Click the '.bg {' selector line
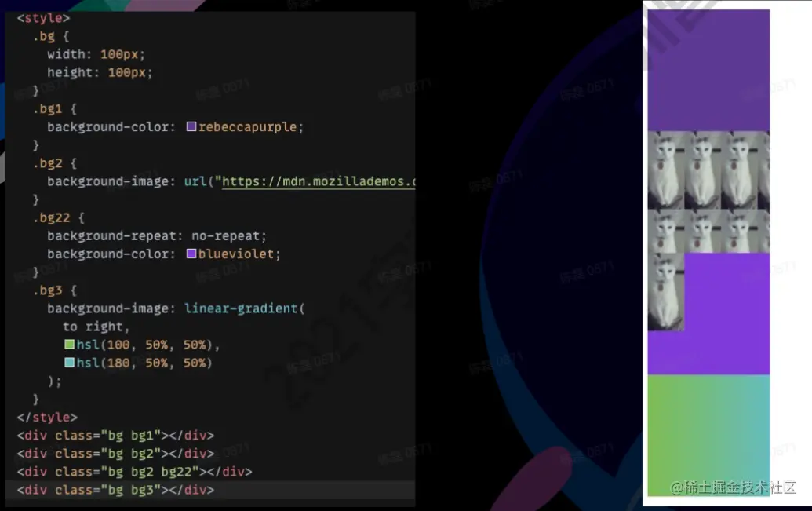This screenshot has width=812, height=511. [x=51, y=36]
